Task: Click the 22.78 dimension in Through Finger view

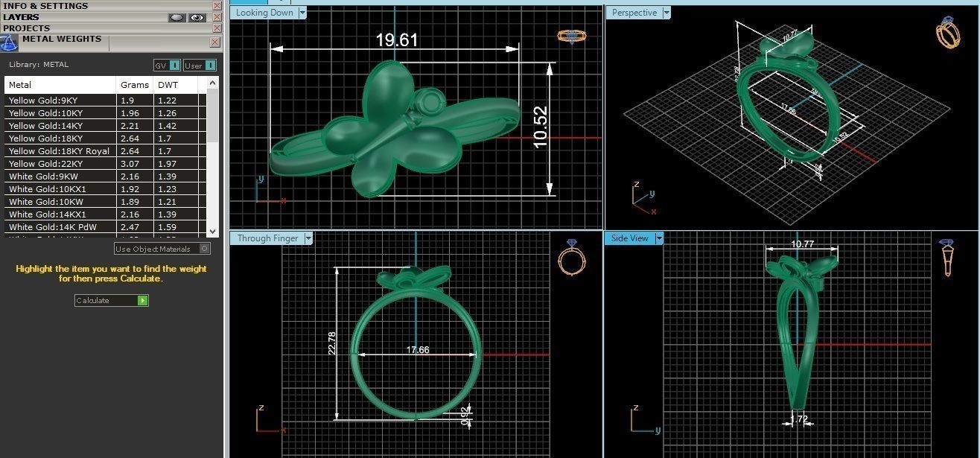Action: 332,343
